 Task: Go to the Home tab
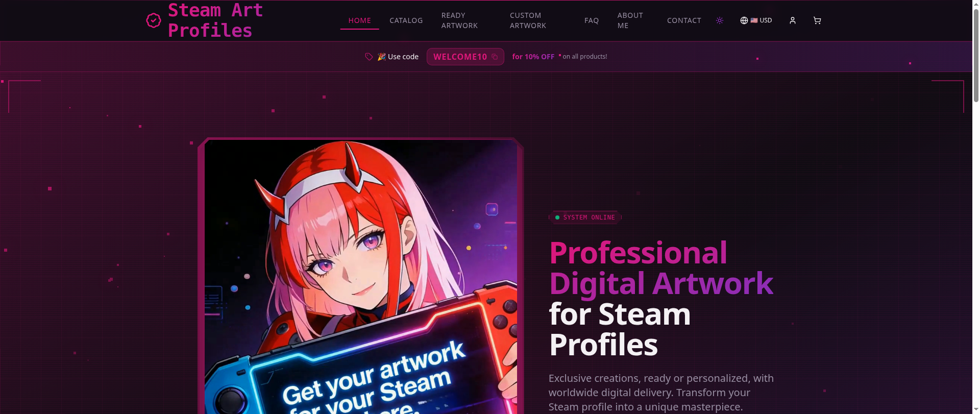[x=359, y=20]
